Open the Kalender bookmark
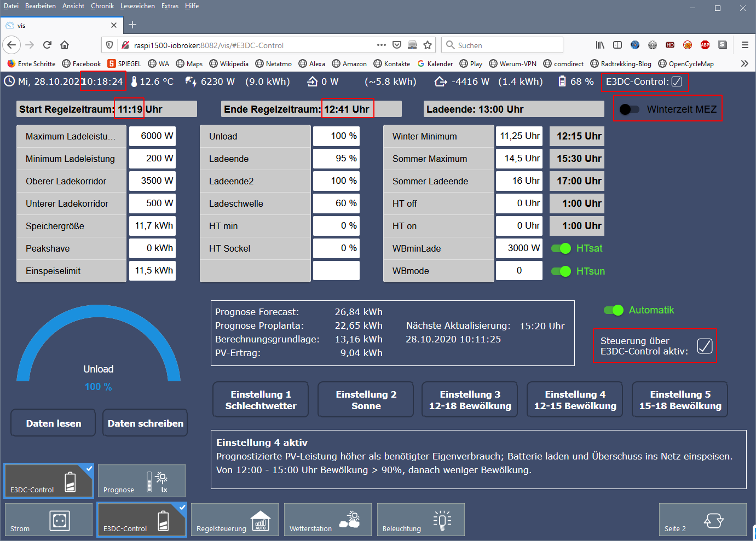 pos(435,63)
